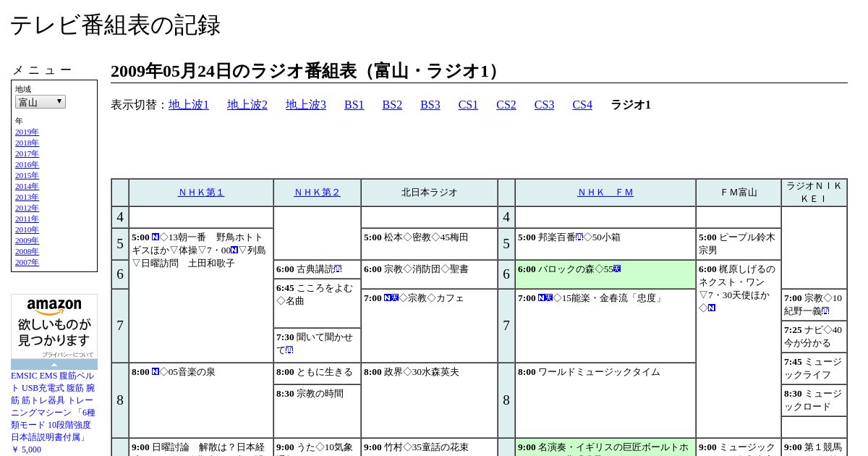Click the テレビ番組表の記録 site title
The width and height of the screenshot is (868, 456).
tap(115, 25)
